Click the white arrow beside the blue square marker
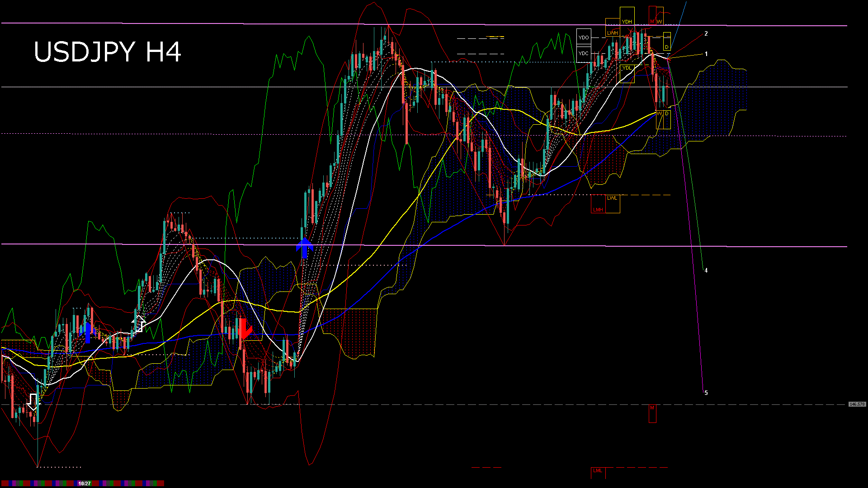The width and height of the screenshot is (868, 488). click(139, 324)
